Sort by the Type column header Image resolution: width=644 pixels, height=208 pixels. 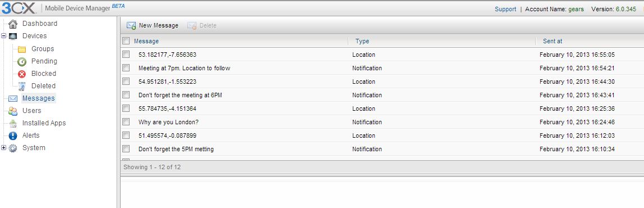[362, 41]
